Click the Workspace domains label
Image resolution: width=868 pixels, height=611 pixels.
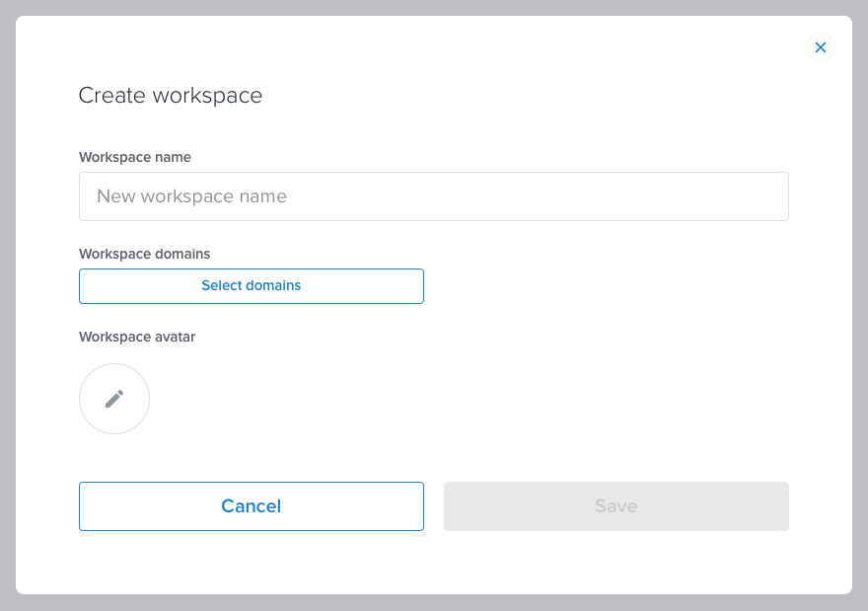pos(144,254)
